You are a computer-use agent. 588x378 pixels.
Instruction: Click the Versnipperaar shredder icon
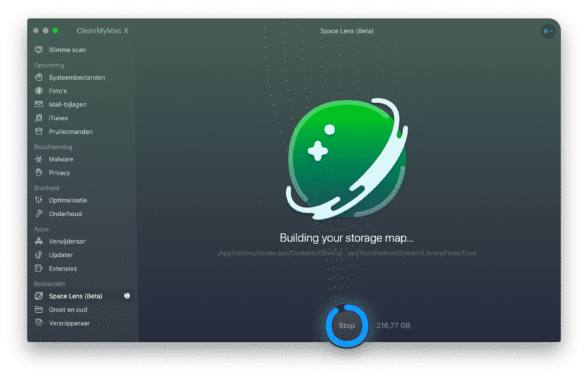click(39, 323)
